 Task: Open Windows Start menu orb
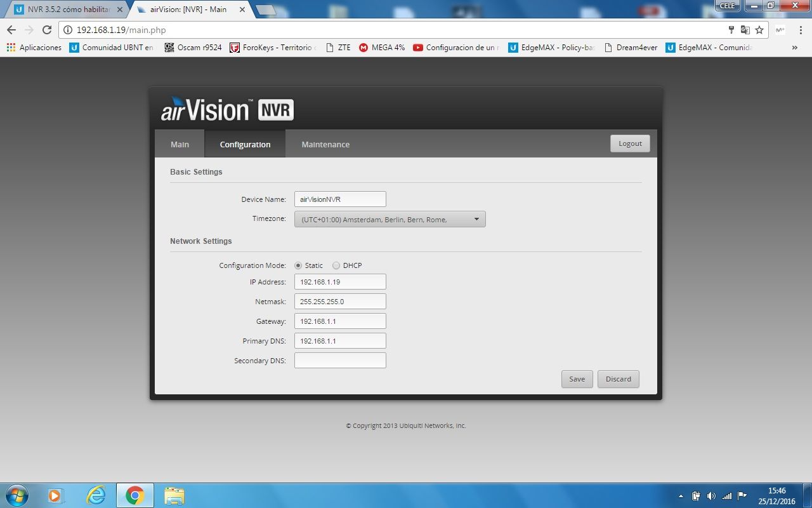coord(16,495)
